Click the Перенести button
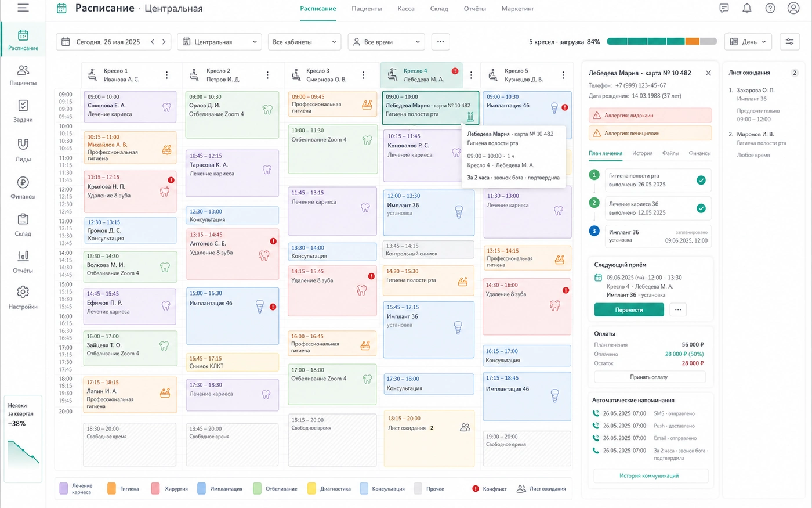This screenshot has height=508, width=812. tap(629, 309)
